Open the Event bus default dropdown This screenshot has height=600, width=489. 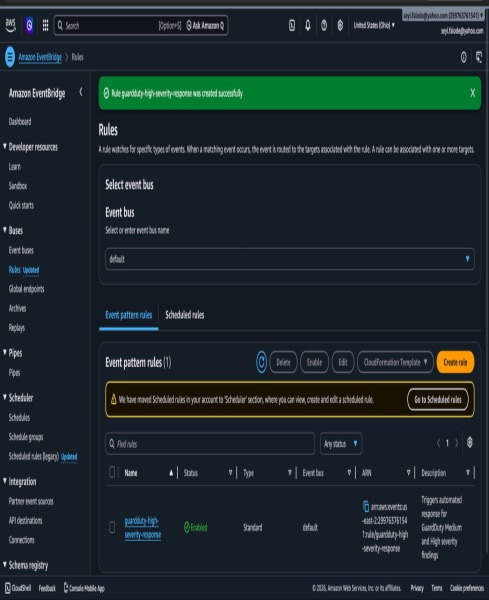pos(290,259)
